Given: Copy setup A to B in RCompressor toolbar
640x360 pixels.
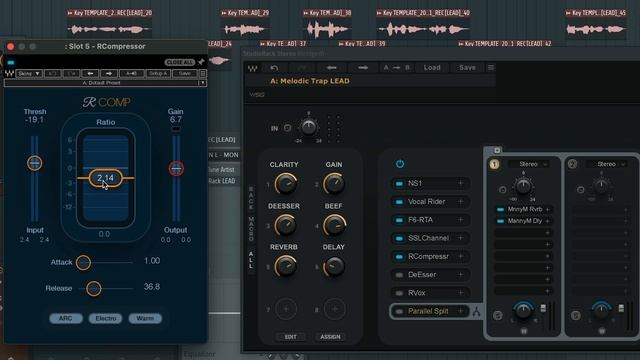Looking at the screenshot, I should pos(131,73).
